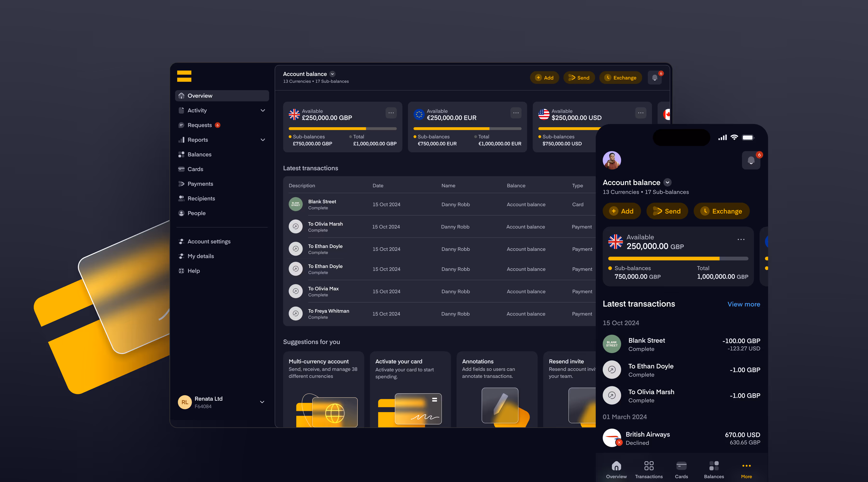Click the GBP card balance progress bar
868x482 pixels.
click(342, 129)
